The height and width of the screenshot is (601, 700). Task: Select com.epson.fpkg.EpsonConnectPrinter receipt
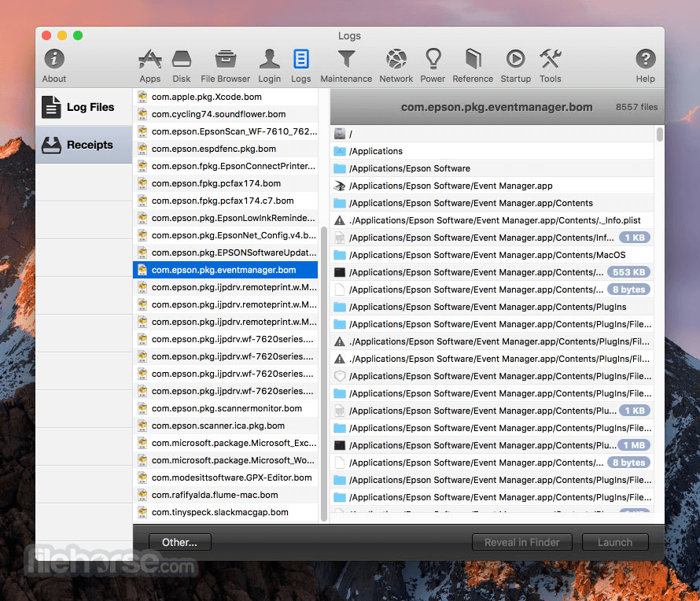[x=226, y=166]
